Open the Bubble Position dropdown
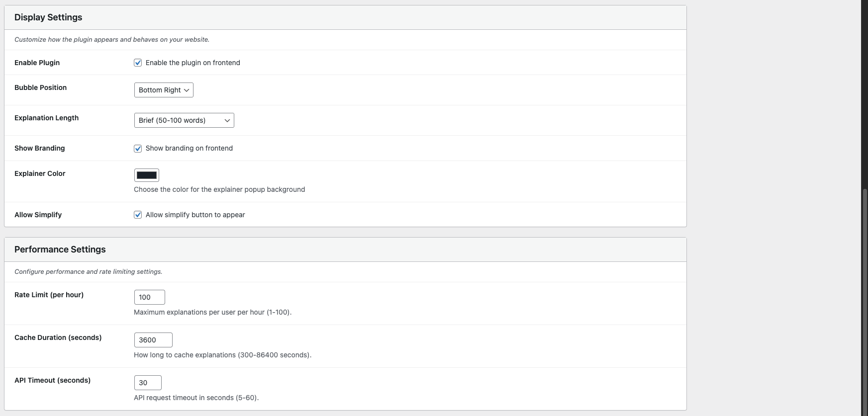The image size is (868, 416). coord(164,90)
